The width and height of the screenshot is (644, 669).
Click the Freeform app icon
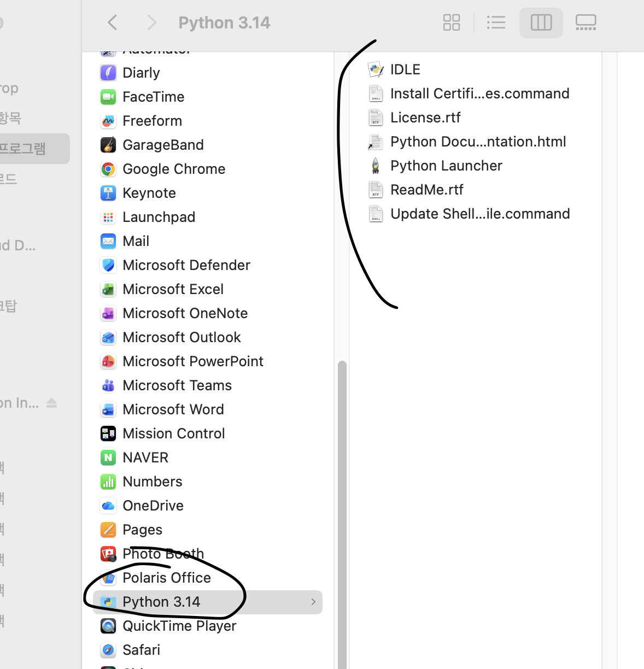108,121
